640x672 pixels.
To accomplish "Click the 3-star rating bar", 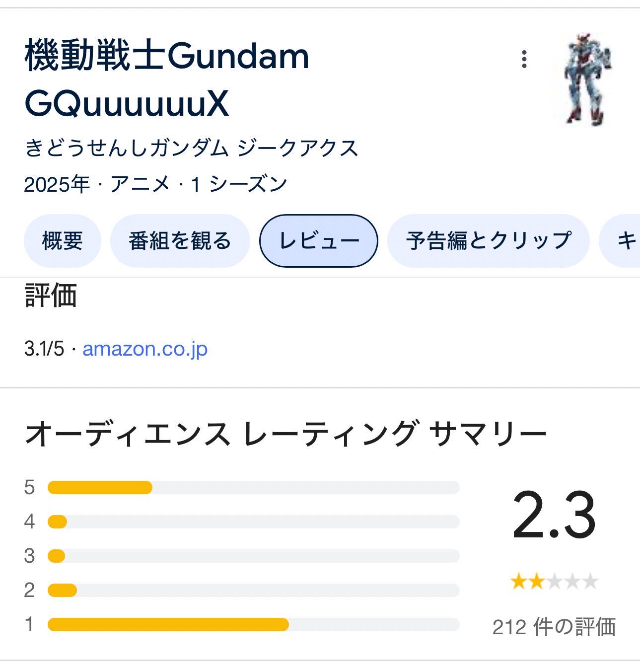I will (253, 556).
